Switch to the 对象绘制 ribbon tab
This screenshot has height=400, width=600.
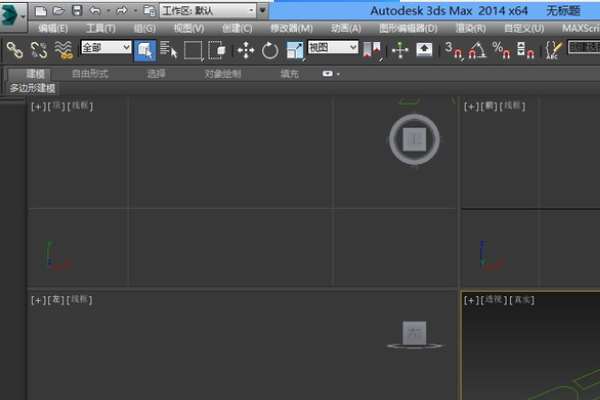(x=223, y=74)
